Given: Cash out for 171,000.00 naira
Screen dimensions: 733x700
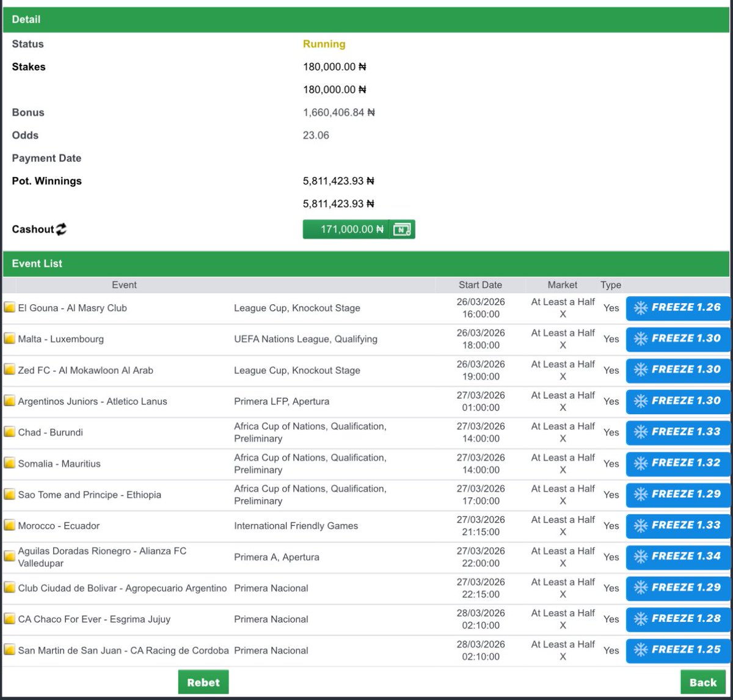Looking at the screenshot, I should (359, 229).
